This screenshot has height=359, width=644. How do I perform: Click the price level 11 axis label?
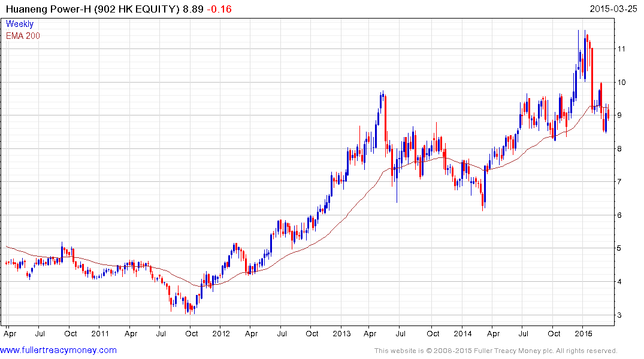(621, 49)
